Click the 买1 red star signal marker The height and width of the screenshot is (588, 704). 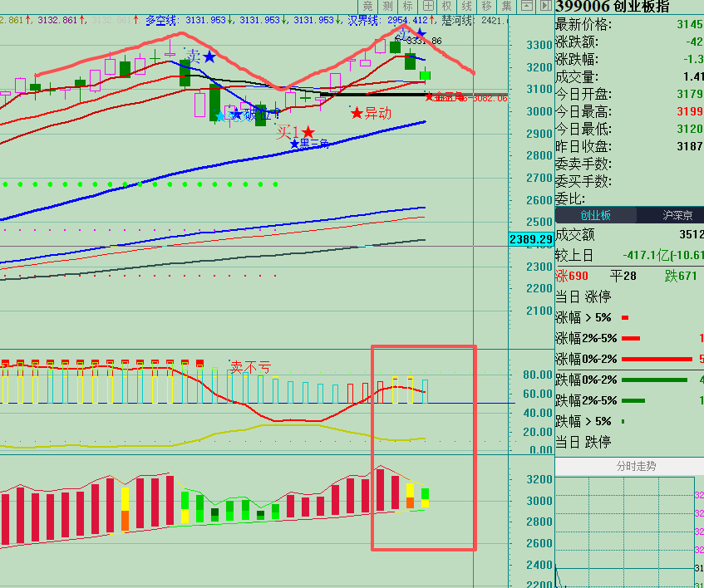308,132
